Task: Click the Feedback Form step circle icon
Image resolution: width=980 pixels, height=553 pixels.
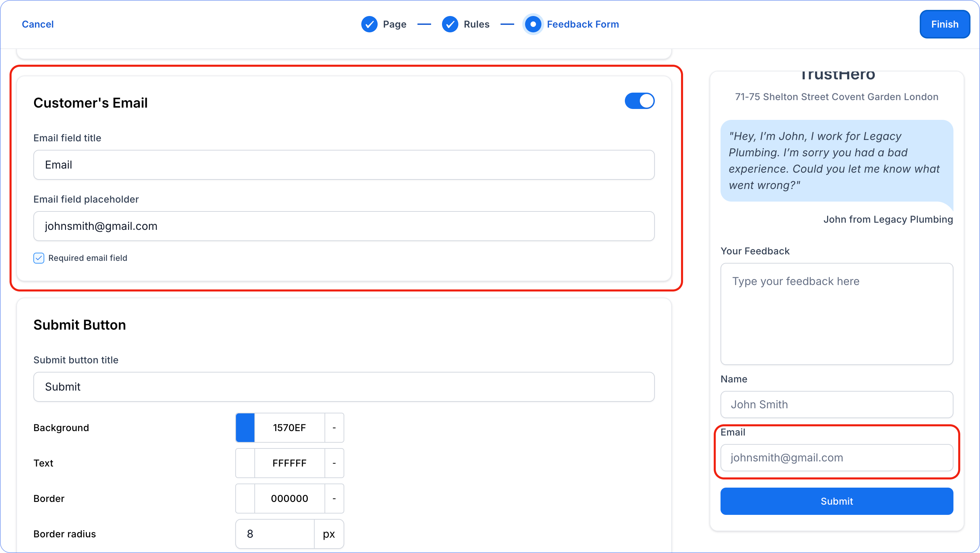Action: point(533,24)
